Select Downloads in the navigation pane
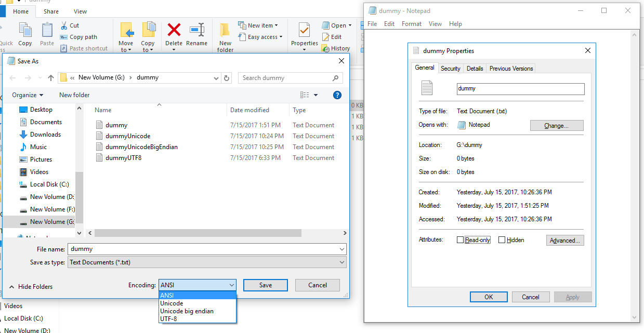 click(40, 135)
